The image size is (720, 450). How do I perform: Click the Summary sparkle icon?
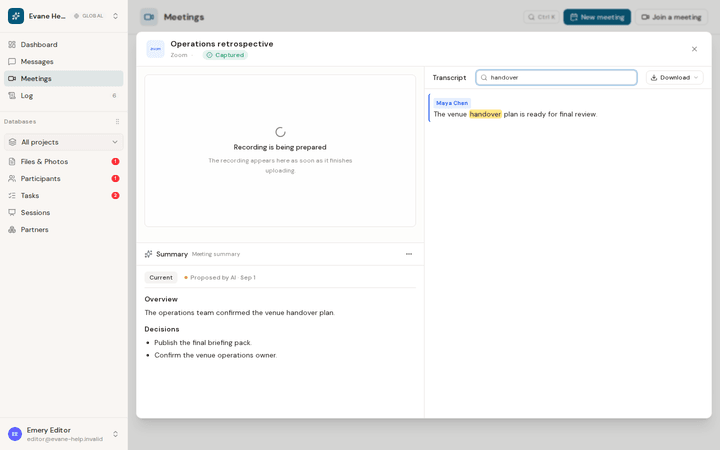coord(148,254)
